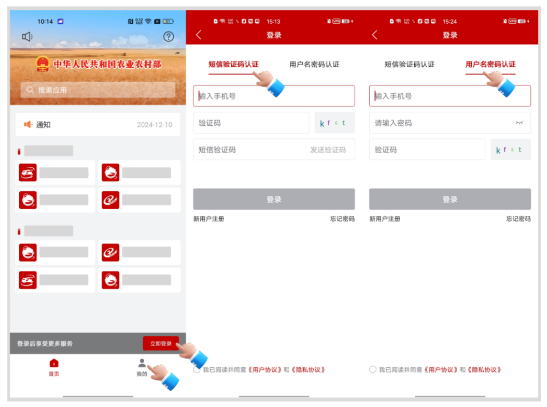Open the e-shaped app icon in the second section

(110, 253)
